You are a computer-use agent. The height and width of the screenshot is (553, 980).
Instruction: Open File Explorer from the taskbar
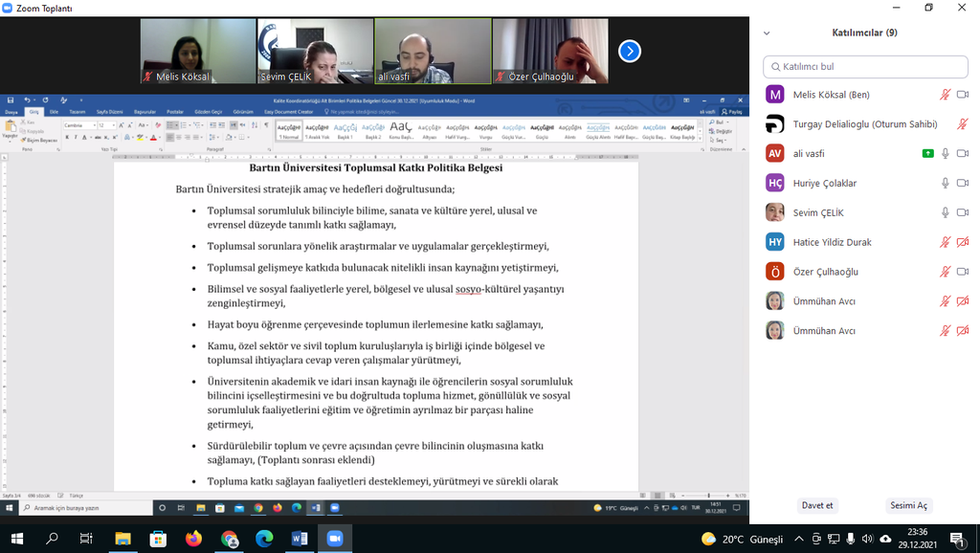pos(122,539)
